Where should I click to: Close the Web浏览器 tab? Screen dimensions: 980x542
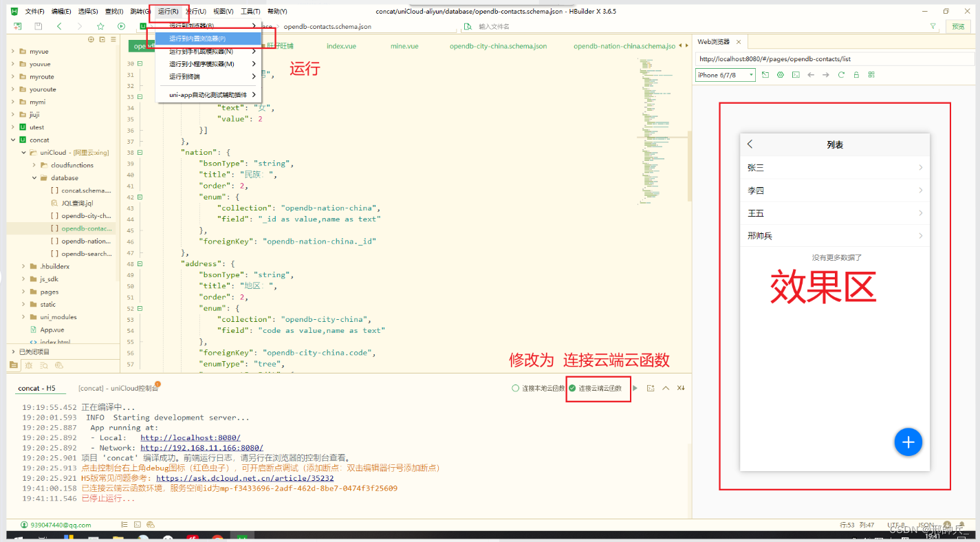(738, 42)
